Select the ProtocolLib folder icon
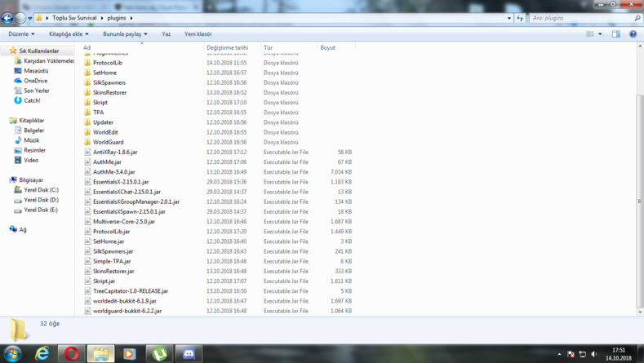This screenshot has width=644, height=363. (x=87, y=63)
